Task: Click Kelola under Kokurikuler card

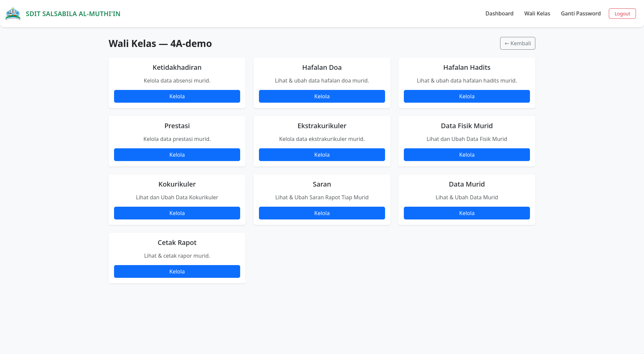Action: coord(177,213)
